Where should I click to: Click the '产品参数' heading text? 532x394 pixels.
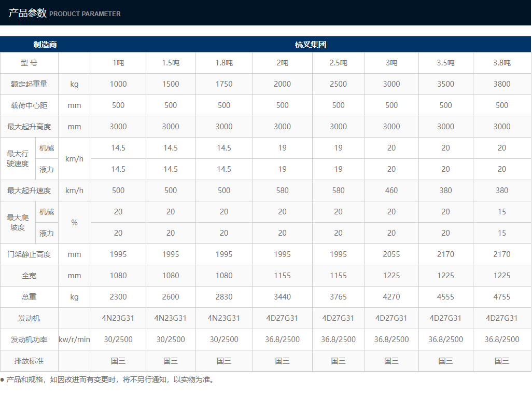tap(27, 13)
